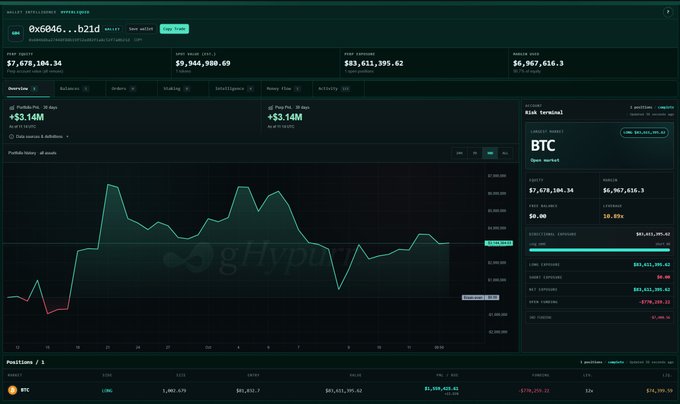Click the help question mark icon

click(667, 12)
